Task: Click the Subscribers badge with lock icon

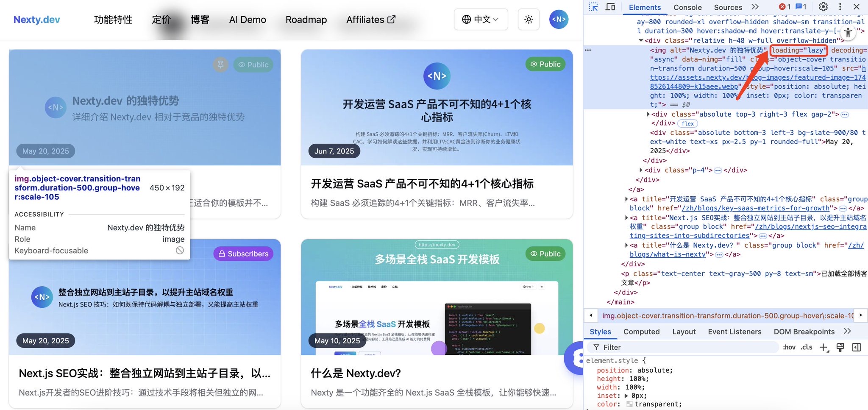Action: [x=243, y=254]
